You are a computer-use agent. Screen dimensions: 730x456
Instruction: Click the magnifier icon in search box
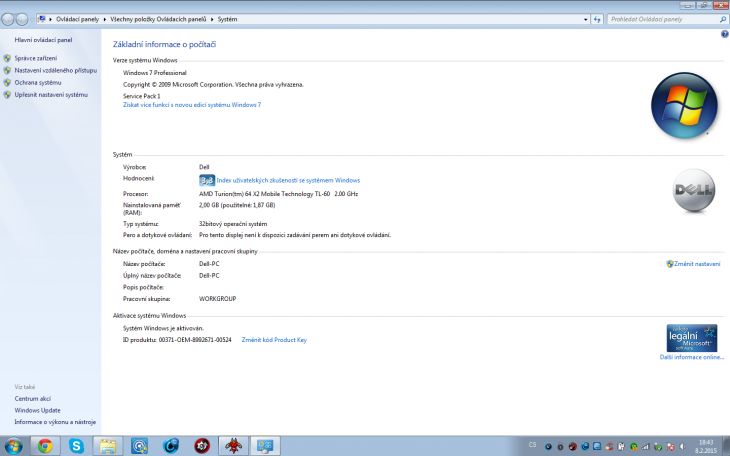[x=723, y=19]
